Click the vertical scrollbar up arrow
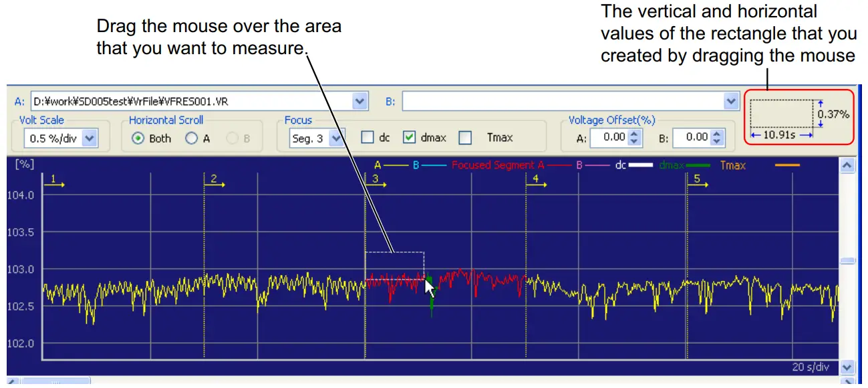The width and height of the screenshot is (868, 388). pos(845,165)
